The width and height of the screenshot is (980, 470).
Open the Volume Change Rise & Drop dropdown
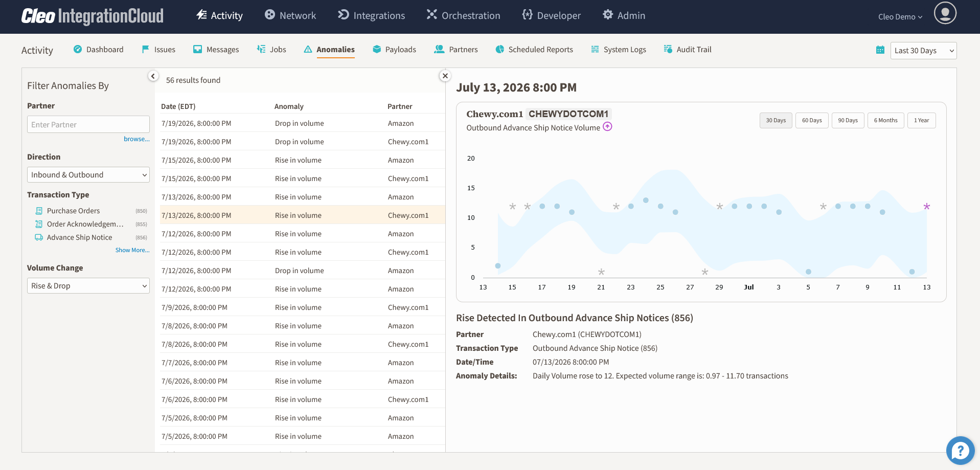88,286
